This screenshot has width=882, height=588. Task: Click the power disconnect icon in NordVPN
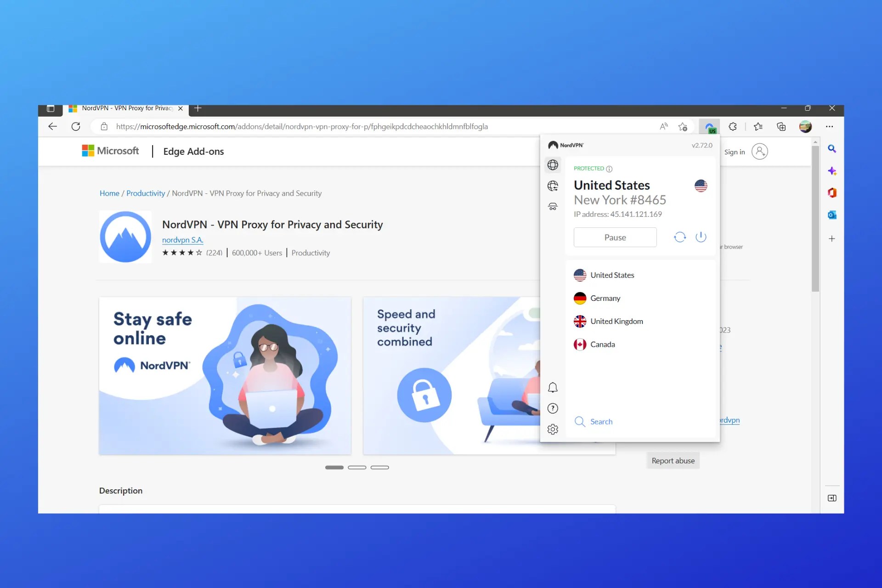tap(701, 237)
